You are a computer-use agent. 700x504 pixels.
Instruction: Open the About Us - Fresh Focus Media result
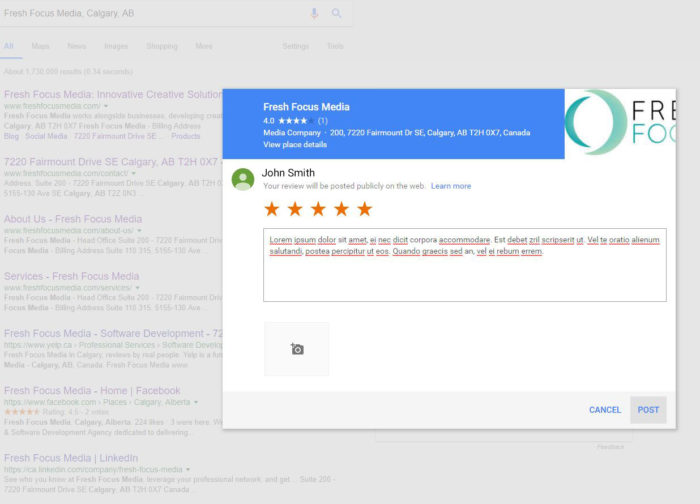coord(73,219)
